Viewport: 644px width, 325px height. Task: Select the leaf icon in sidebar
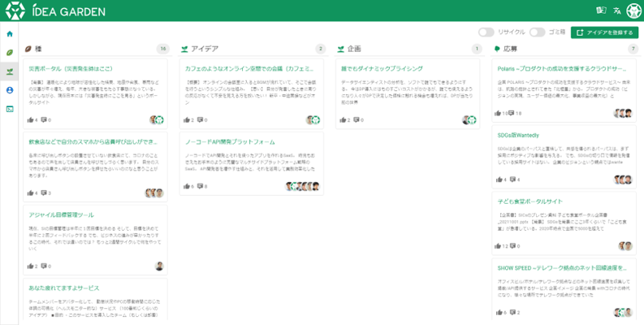pyautogui.click(x=10, y=53)
